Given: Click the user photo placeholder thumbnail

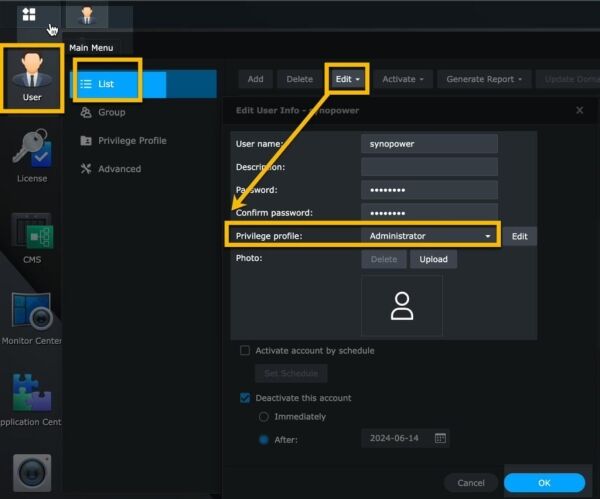Looking at the screenshot, I should pyautogui.click(x=402, y=305).
